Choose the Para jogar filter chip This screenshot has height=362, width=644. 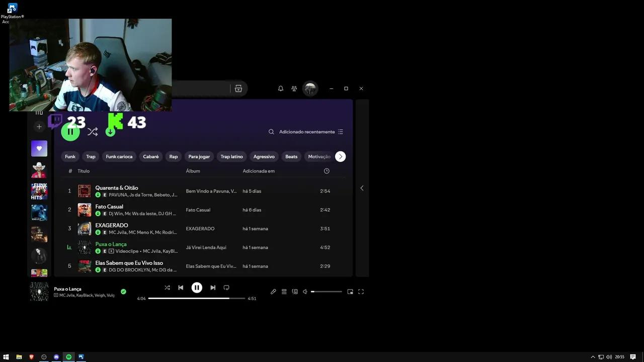[199, 156]
